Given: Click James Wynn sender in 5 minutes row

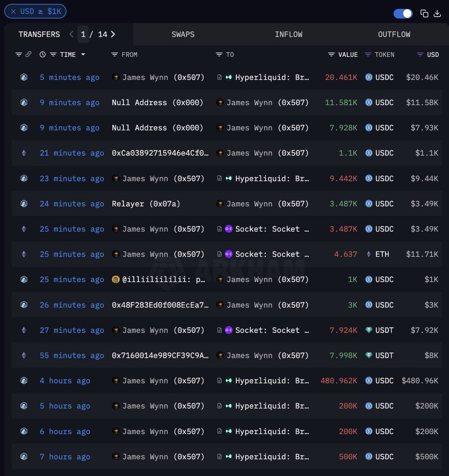Looking at the screenshot, I should coord(163,77).
